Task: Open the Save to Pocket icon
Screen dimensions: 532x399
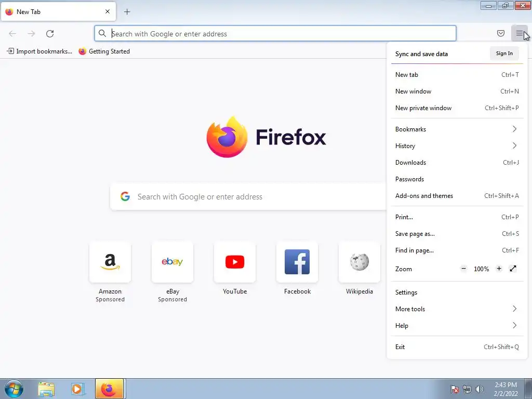Action: [x=501, y=33]
